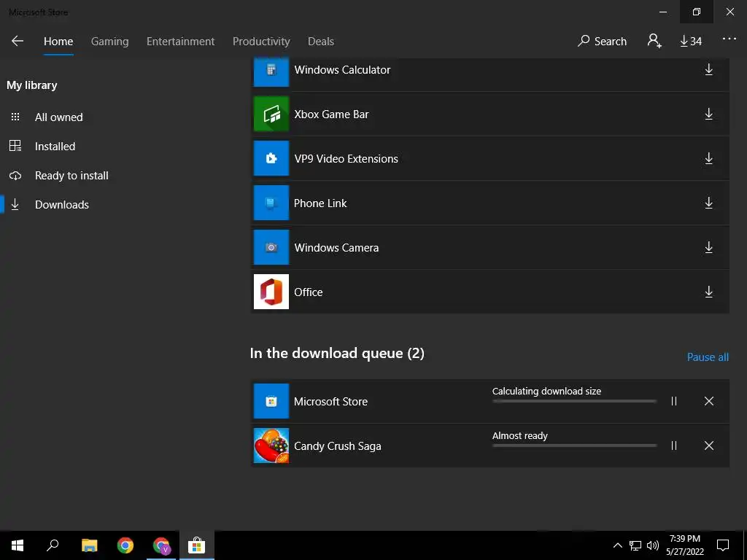Download Windows Calculator with its arrow icon
The height and width of the screenshot is (560, 747).
pos(709,69)
